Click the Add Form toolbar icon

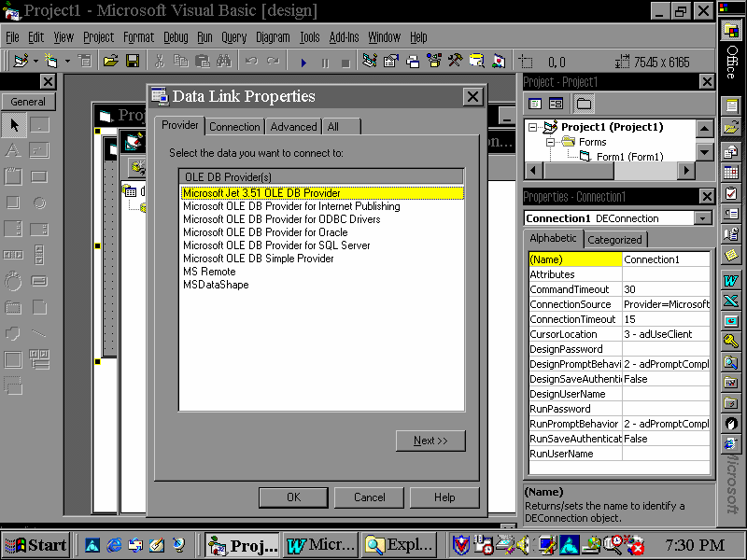pyautogui.click(x=50, y=61)
